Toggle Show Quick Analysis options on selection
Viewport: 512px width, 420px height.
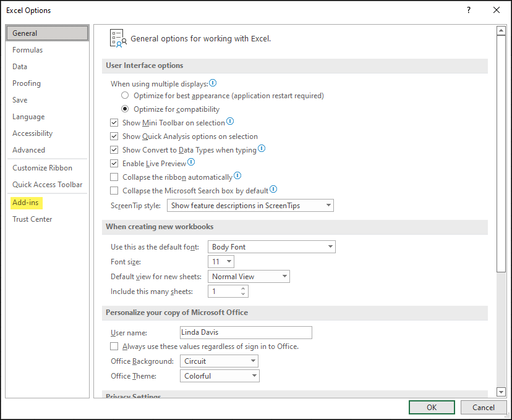[x=114, y=136]
